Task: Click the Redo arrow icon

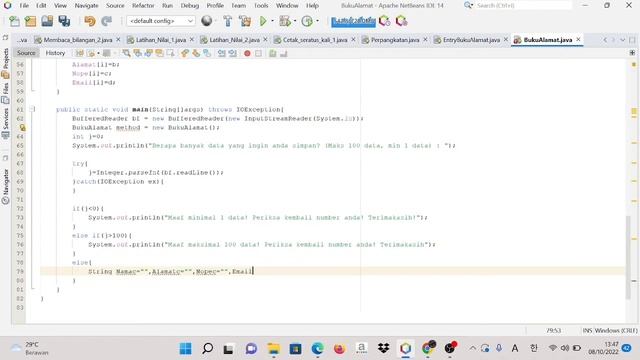Action: [x=107, y=21]
